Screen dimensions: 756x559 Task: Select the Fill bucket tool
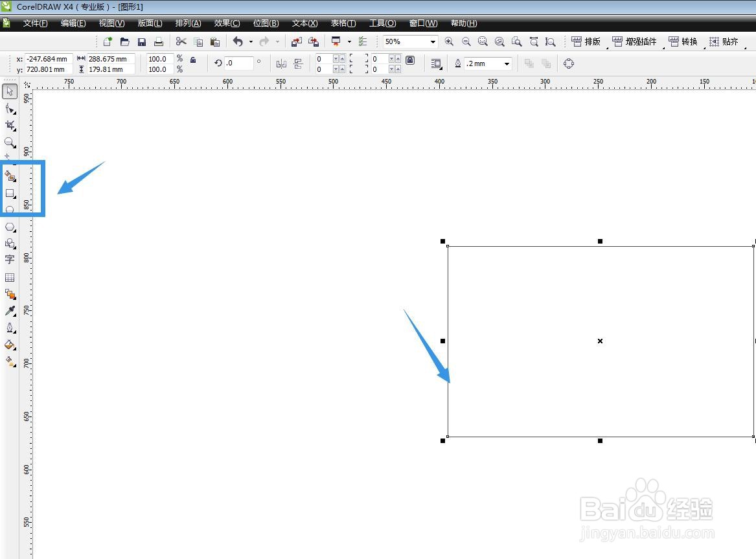coord(10,345)
